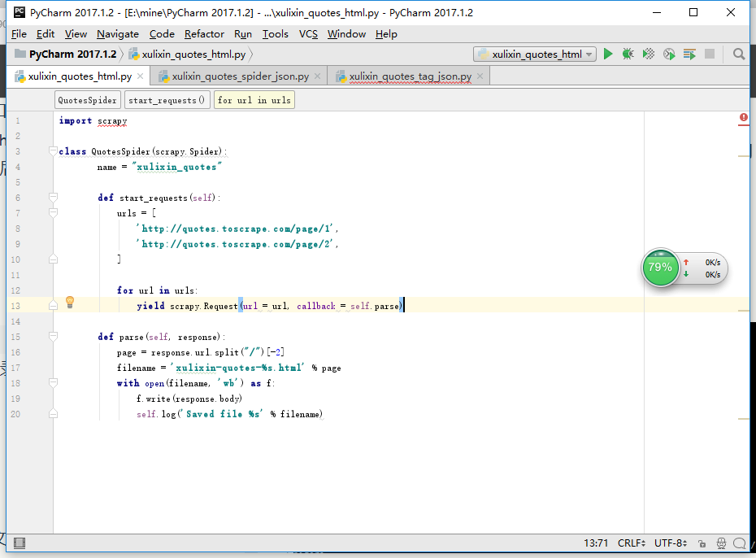The height and width of the screenshot is (558, 756).
Task: Open the Navigate menu
Action: click(118, 34)
